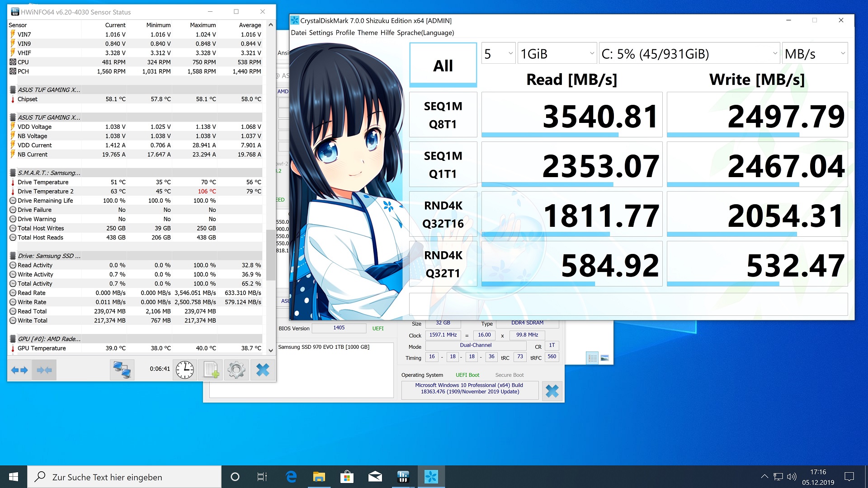
Task: Open HWiNFO sensor settings gear icon
Action: pos(236,370)
